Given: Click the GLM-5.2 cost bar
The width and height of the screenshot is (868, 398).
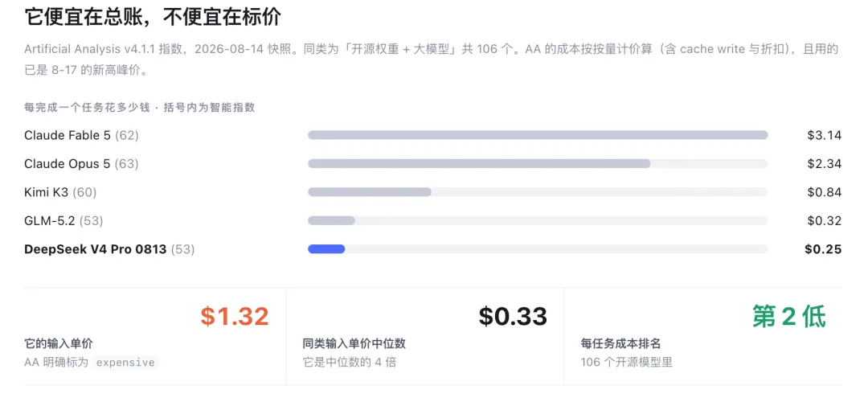Looking at the screenshot, I should 331,221.
